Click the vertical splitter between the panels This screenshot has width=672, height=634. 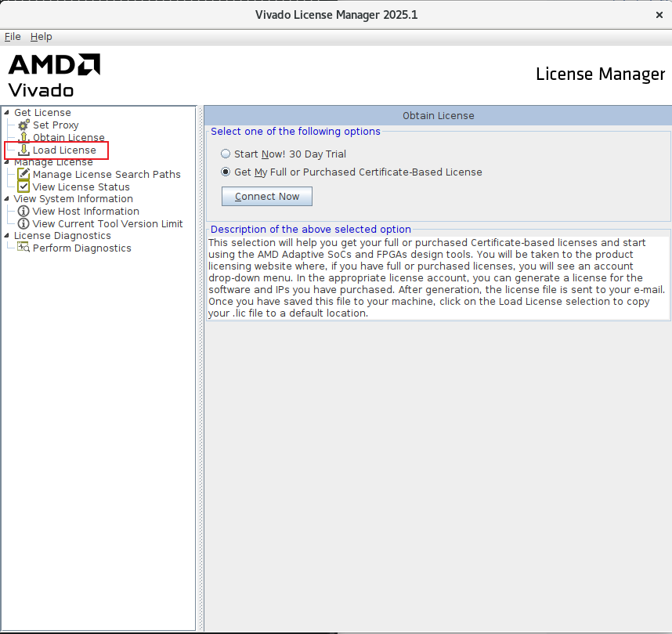[x=200, y=368]
